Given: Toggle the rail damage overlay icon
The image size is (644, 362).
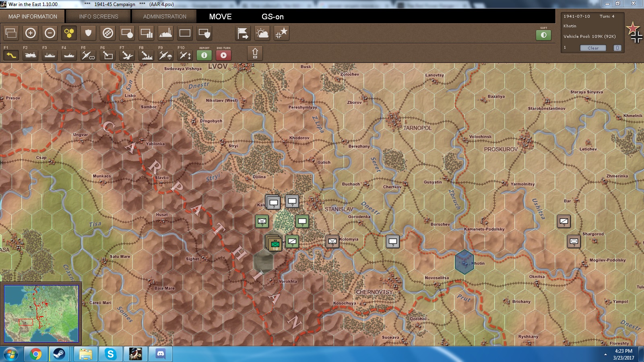Looking at the screenshot, I should pos(108,33).
